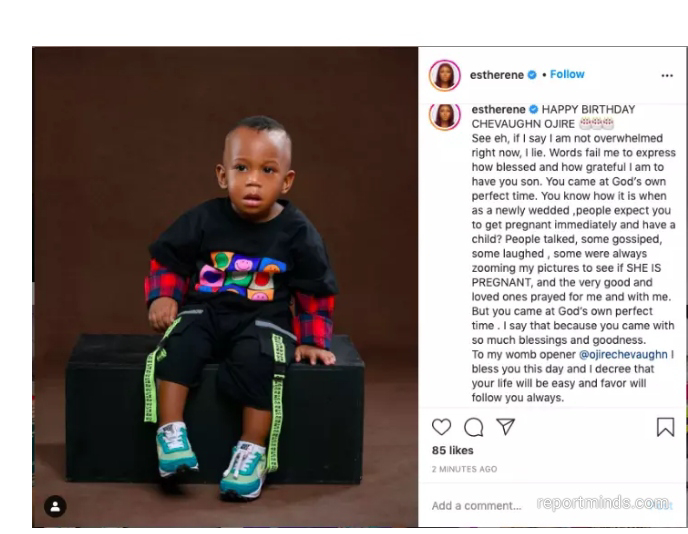
Task: Focus the Add a comment field
Action: tap(477, 505)
